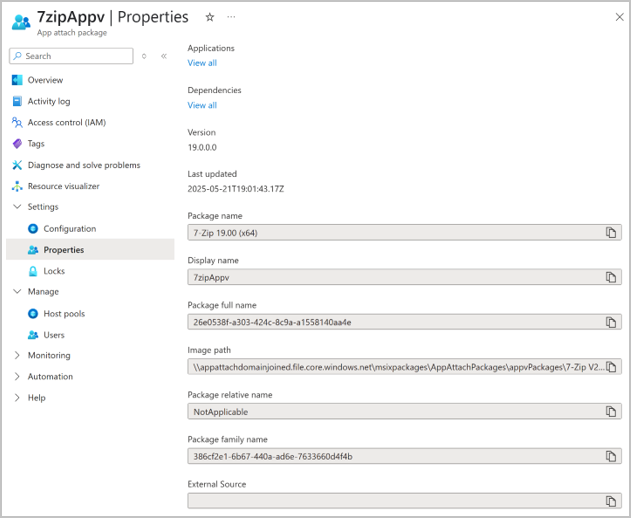631x518 pixels.
Task: Copy the Package name value
Action: [x=611, y=233]
